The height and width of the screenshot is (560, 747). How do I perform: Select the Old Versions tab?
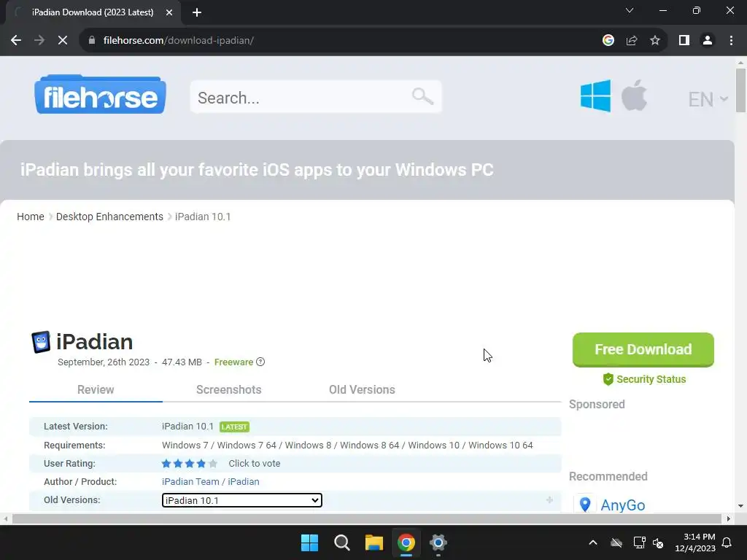click(x=362, y=389)
